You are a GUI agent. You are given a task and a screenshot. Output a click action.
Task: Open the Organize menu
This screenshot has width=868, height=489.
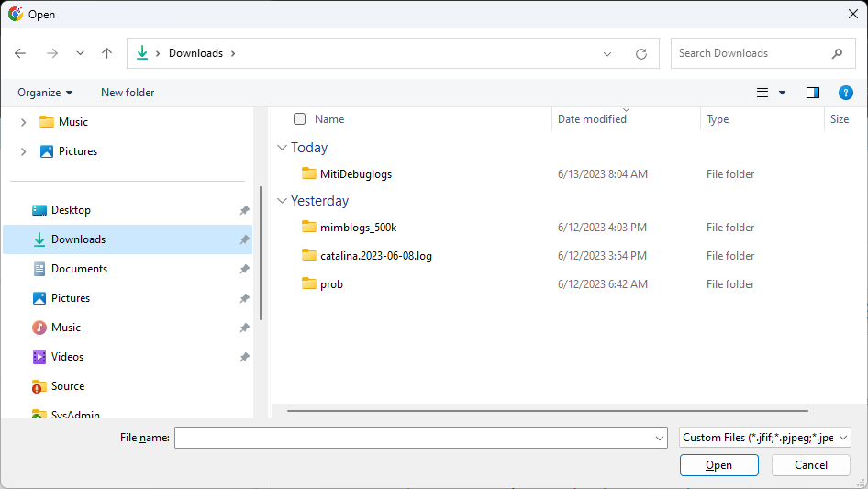(x=45, y=93)
